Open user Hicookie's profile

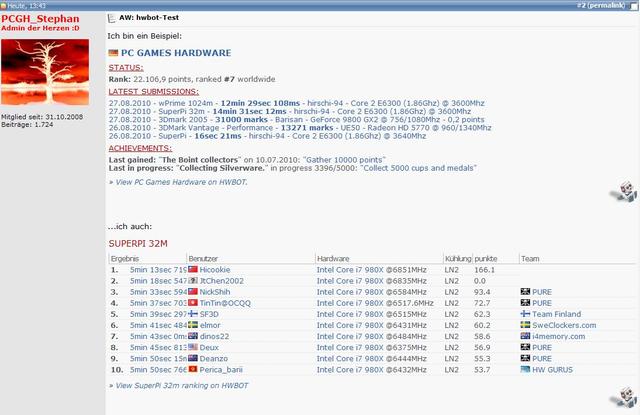215,270
